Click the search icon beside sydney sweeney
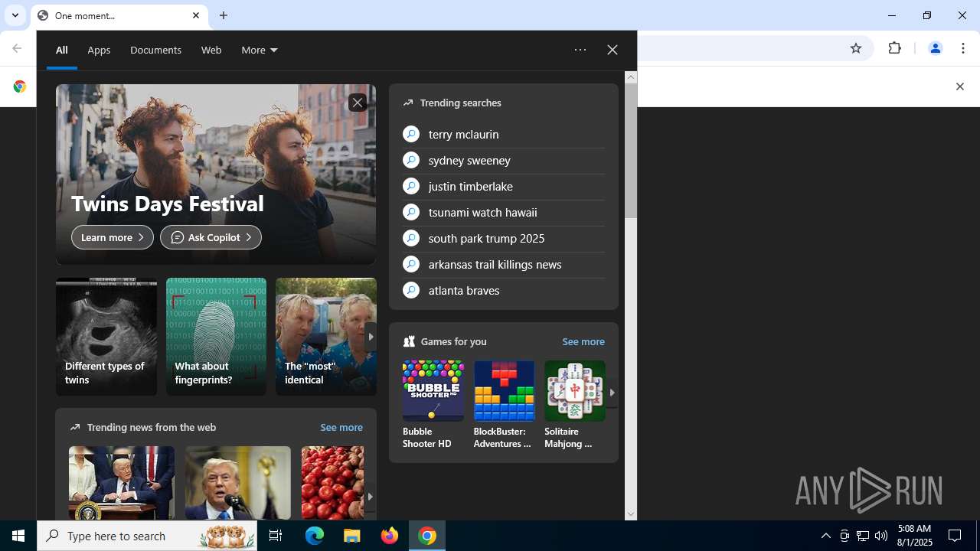The width and height of the screenshot is (980, 551). 411,160
